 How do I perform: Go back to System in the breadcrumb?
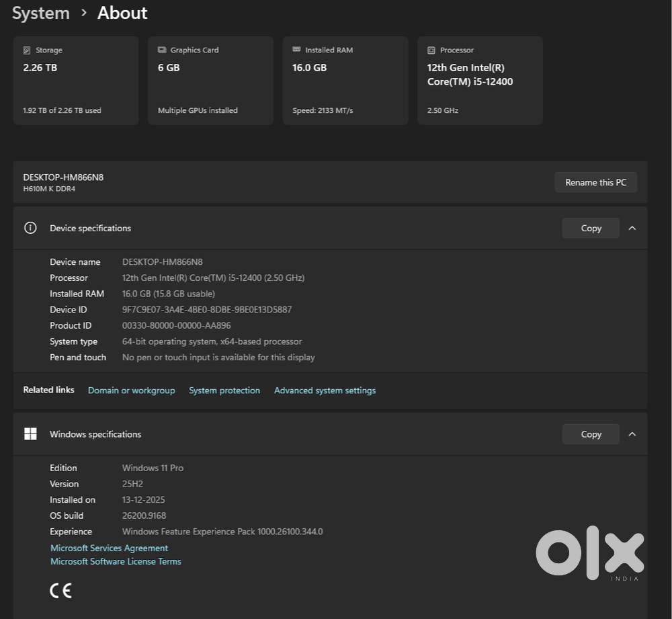pos(41,13)
